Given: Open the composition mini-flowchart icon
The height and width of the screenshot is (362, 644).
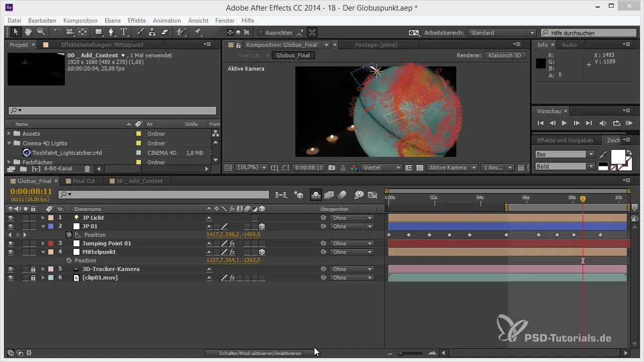Looking at the screenshot, I should click(281, 194).
